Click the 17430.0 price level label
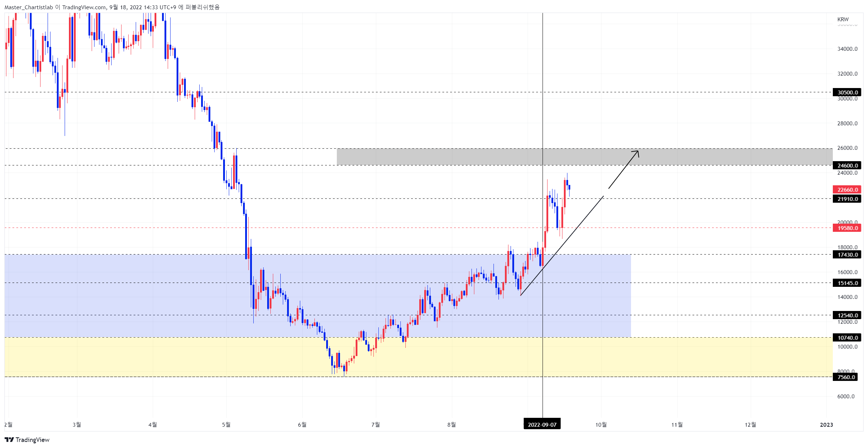The image size is (868, 448). [x=847, y=255]
